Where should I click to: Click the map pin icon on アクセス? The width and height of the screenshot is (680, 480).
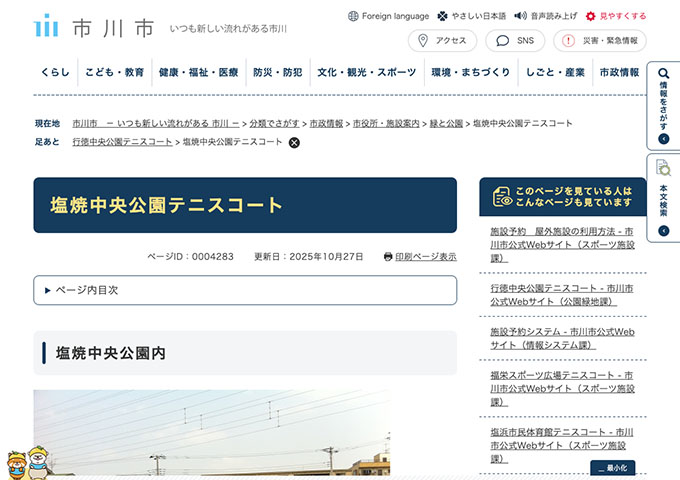(423, 41)
